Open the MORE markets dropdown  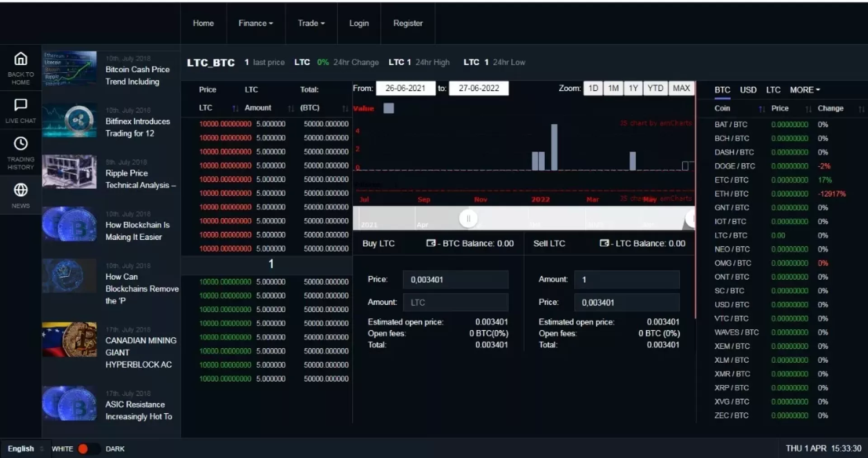pyautogui.click(x=805, y=90)
